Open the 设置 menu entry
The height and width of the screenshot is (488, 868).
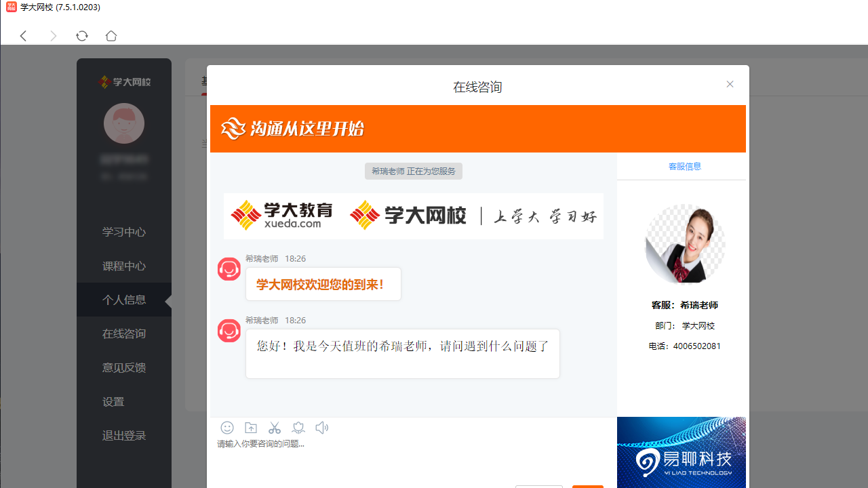(x=113, y=401)
